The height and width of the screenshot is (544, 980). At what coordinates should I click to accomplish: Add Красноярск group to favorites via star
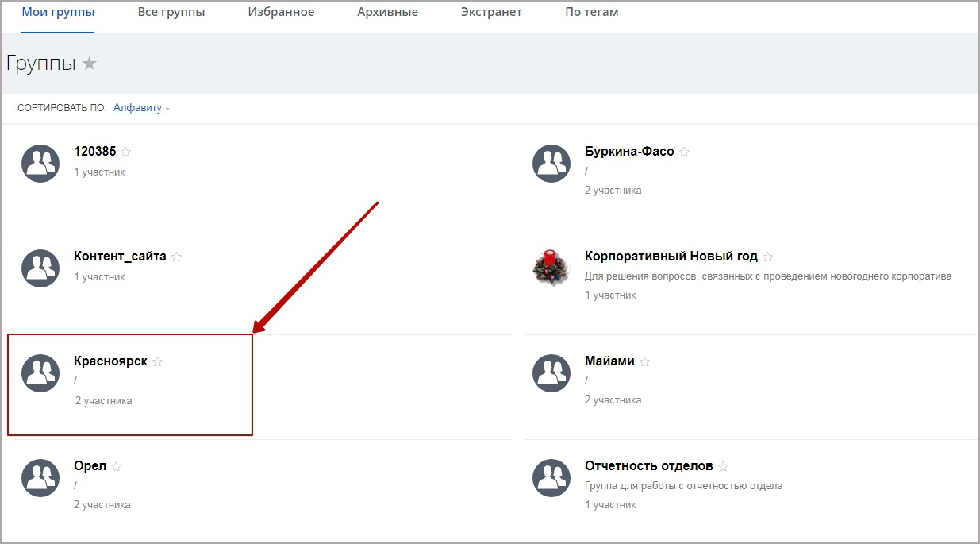tap(158, 362)
